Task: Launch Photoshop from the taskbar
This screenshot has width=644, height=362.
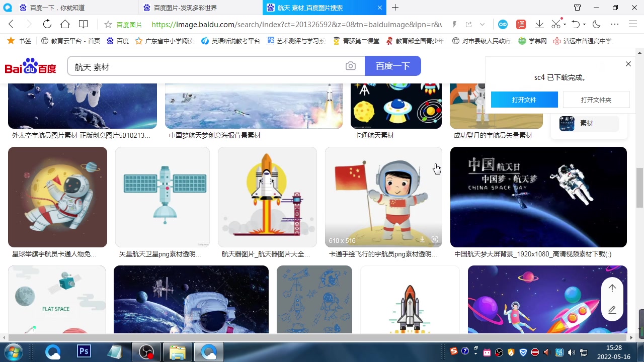Action: click(84, 351)
